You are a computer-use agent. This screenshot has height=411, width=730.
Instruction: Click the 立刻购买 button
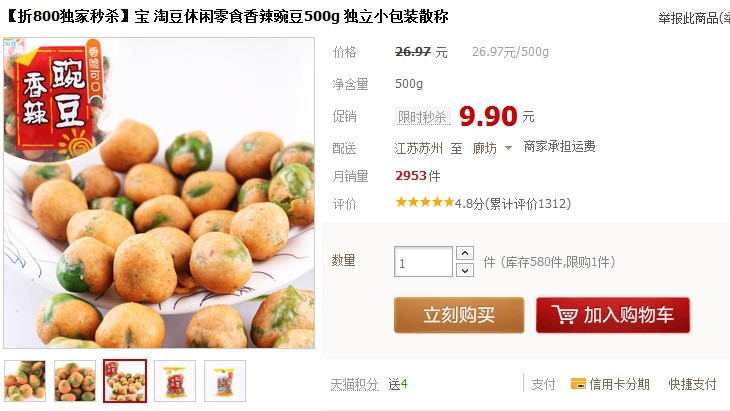coord(459,315)
